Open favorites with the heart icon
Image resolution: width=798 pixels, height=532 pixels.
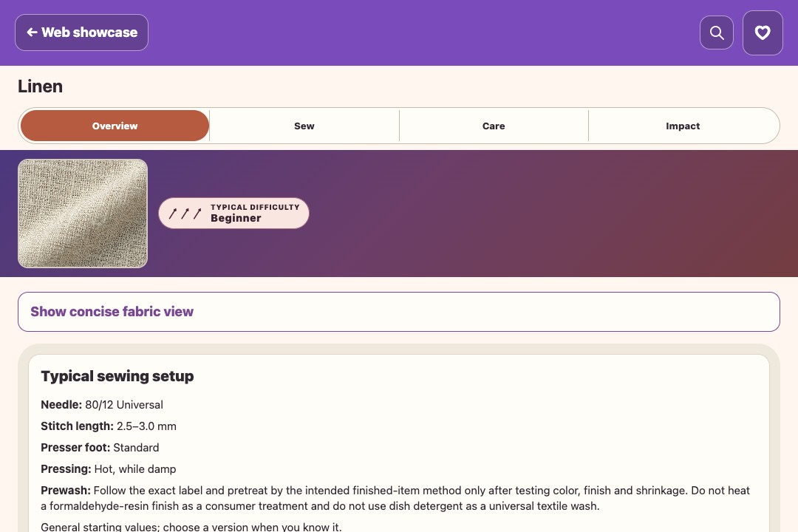(763, 33)
